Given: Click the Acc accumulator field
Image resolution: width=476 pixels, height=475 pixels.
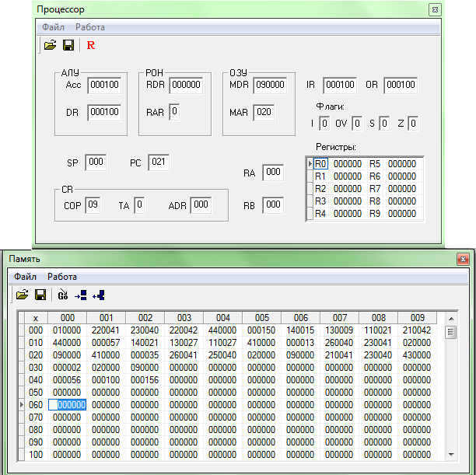Looking at the screenshot, I should pos(103,85).
